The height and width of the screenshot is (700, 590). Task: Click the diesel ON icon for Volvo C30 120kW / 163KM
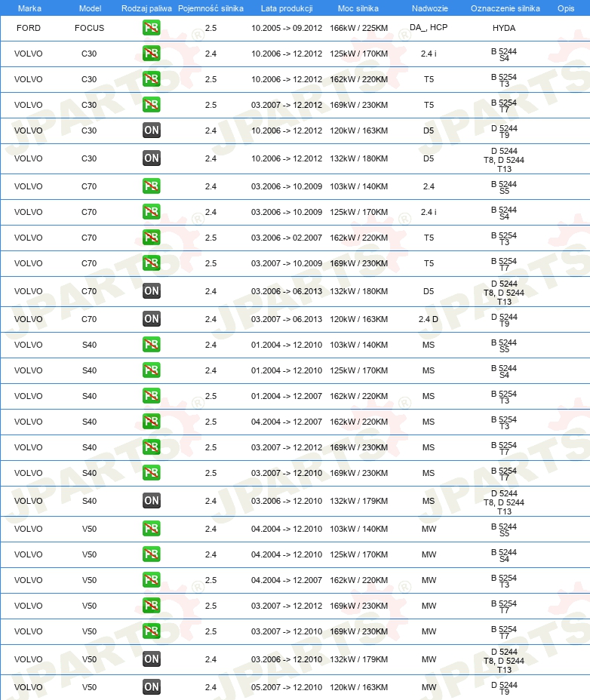[x=152, y=130]
